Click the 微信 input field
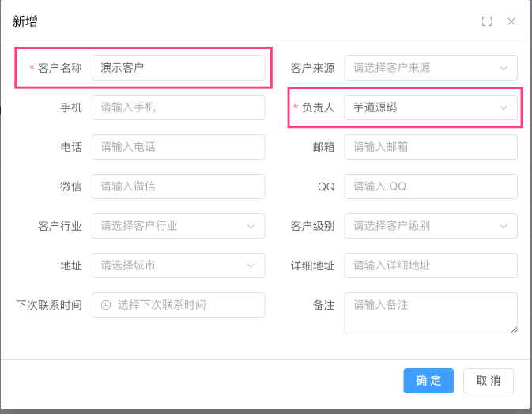Viewport: 532px width, 414px height. (x=178, y=186)
